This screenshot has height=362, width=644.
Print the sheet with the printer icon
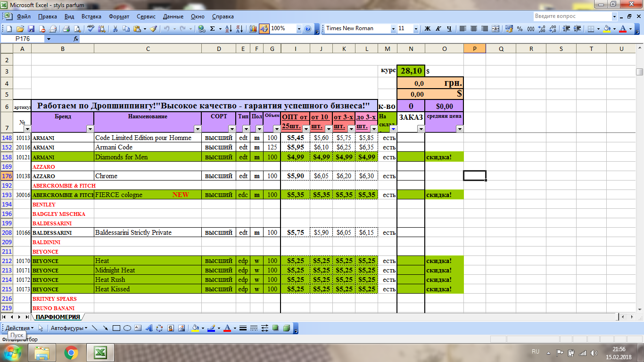point(66,29)
